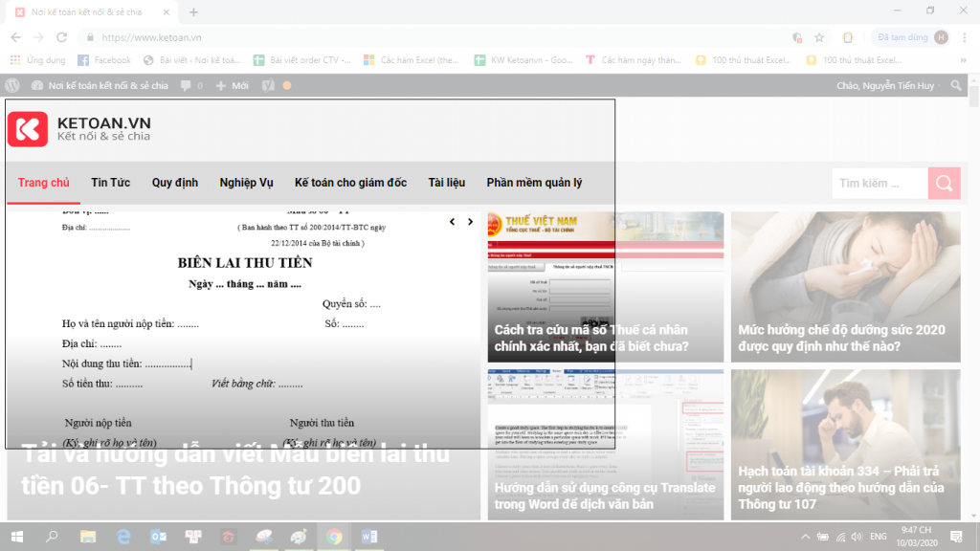Open article Mức hưởng chế độ dưỡng sức 2020
The width and height of the screenshot is (980, 551).
point(841,338)
